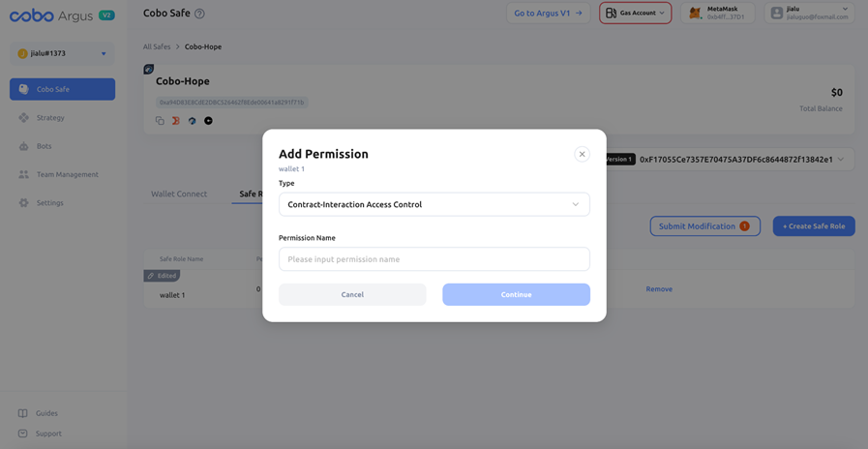Open the help icon beside Cobo Safe title
868x449 pixels.
pos(199,14)
